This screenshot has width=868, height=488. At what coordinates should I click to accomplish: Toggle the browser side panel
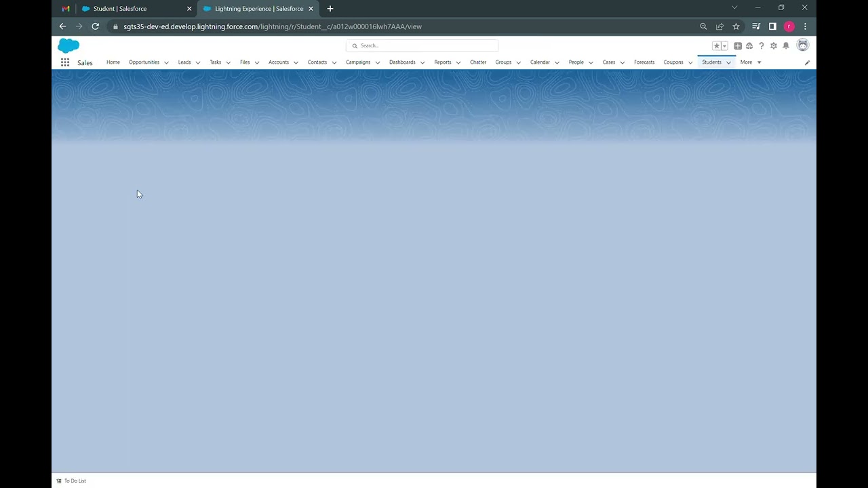coord(772,26)
